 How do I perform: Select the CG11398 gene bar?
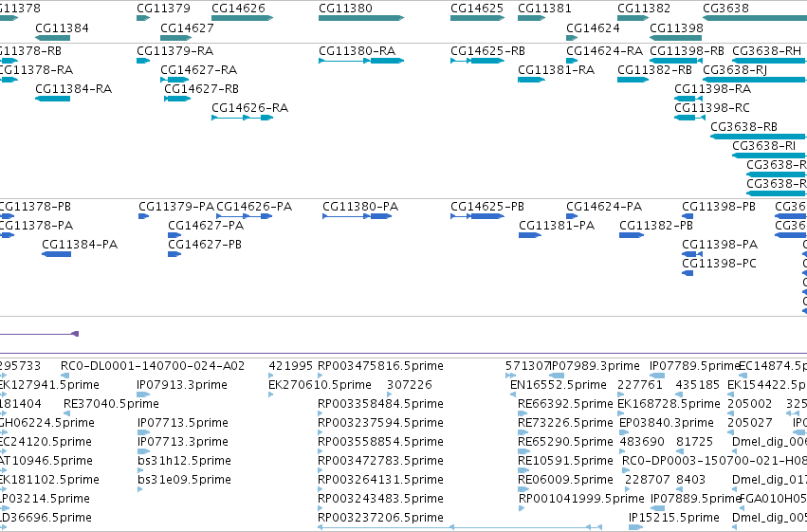(x=676, y=38)
